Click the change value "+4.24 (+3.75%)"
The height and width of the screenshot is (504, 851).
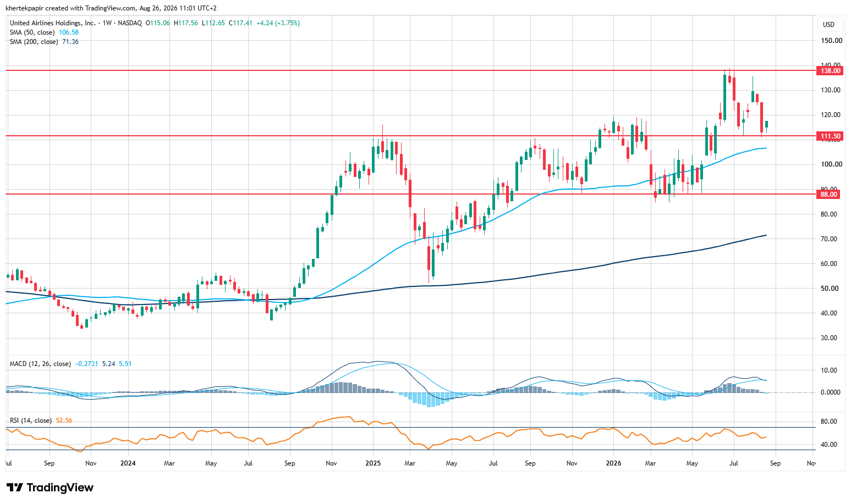278,23
